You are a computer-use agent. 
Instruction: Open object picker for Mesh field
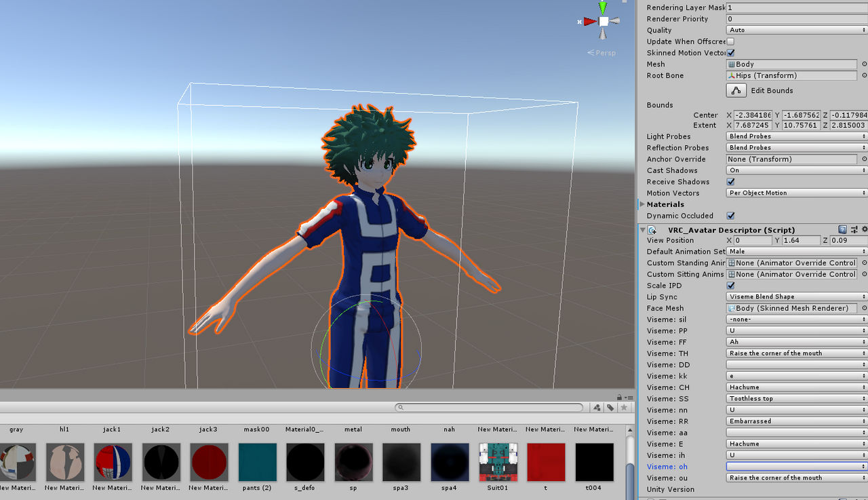coord(864,64)
